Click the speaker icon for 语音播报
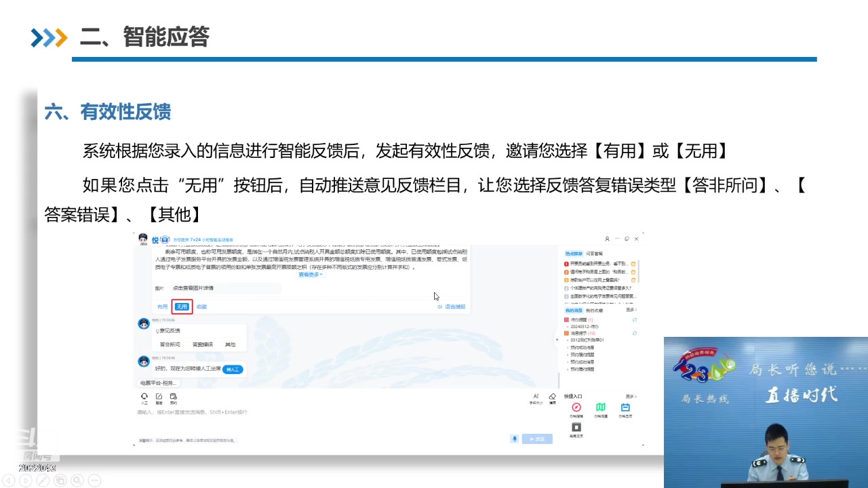868x488 pixels. coord(439,307)
